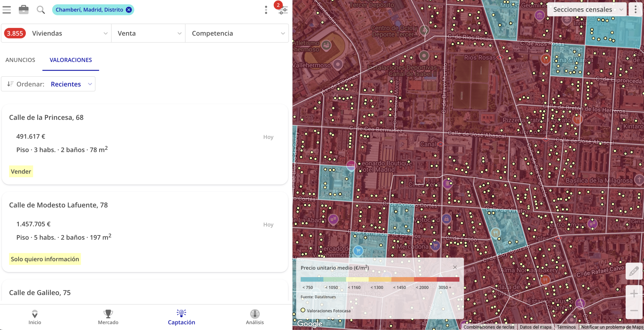This screenshot has width=644, height=330.
Task: Click the Vender tag
Action: pyautogui.click(x=21, y=171)
